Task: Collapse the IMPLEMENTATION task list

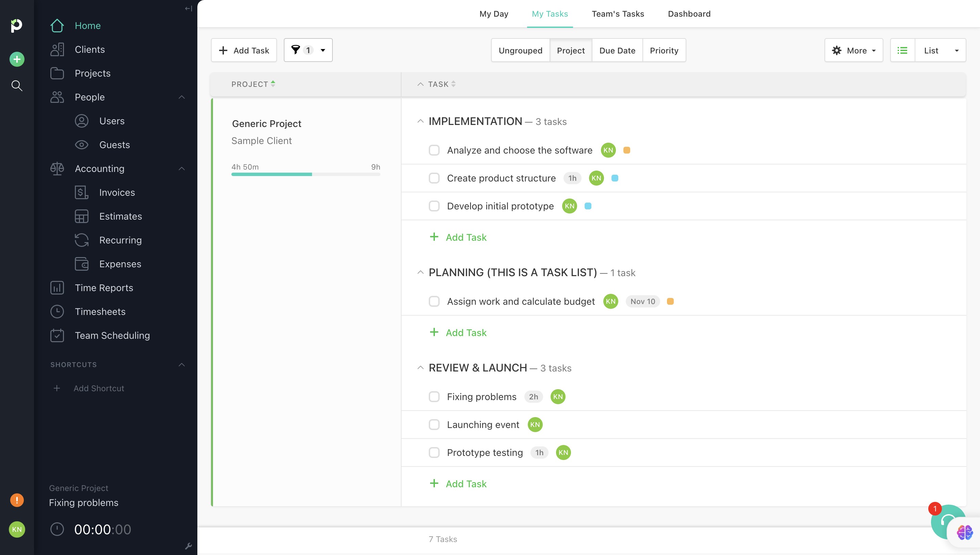Action: pyautogui.click(x=420, y=121)
